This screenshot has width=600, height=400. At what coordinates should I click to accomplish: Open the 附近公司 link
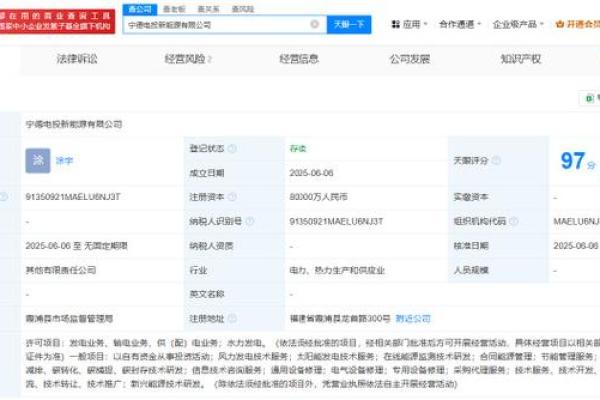pos(413,318)
